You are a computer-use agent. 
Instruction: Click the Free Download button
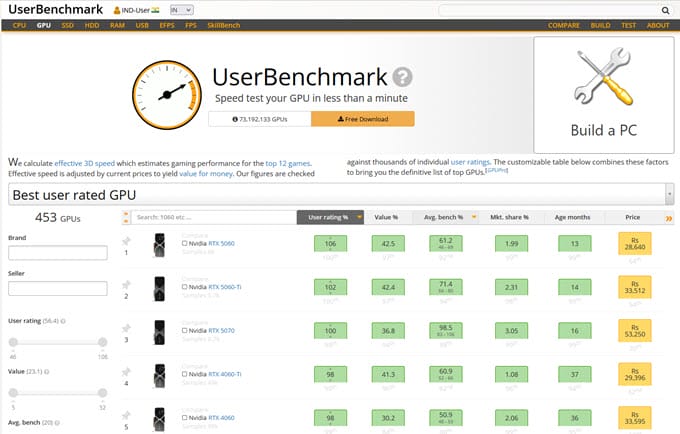(x=363, y=119)
